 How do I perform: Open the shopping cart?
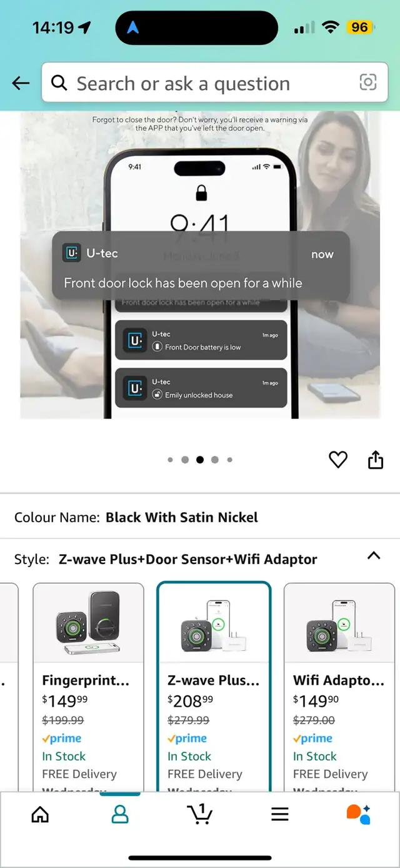(x=200, y=814)
